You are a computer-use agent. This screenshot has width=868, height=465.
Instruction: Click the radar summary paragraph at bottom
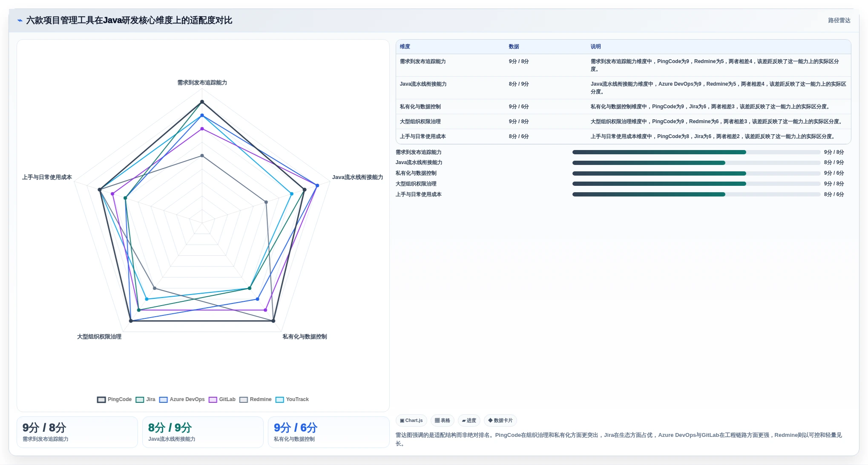pyautogui.click(x=619, y=439)
